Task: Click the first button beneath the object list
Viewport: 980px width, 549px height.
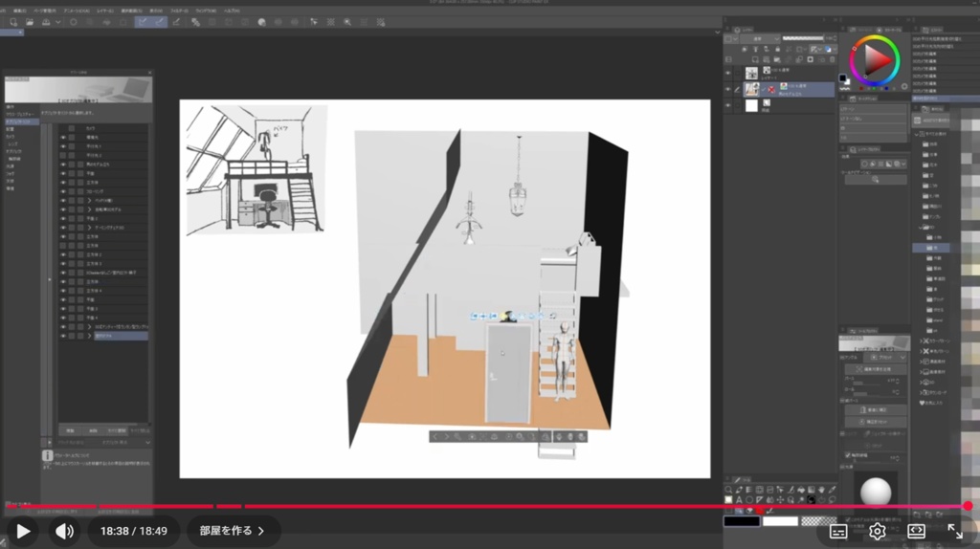Action: point(70,430)
